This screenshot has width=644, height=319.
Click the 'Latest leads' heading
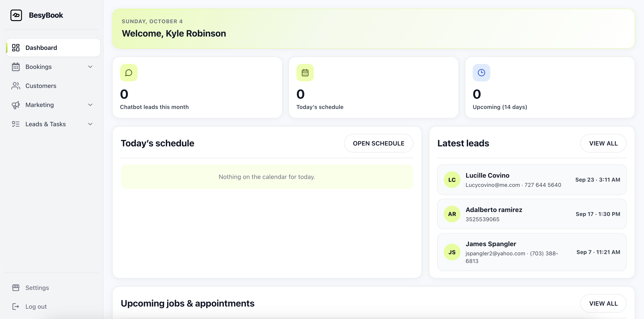[x=463, y=143]
